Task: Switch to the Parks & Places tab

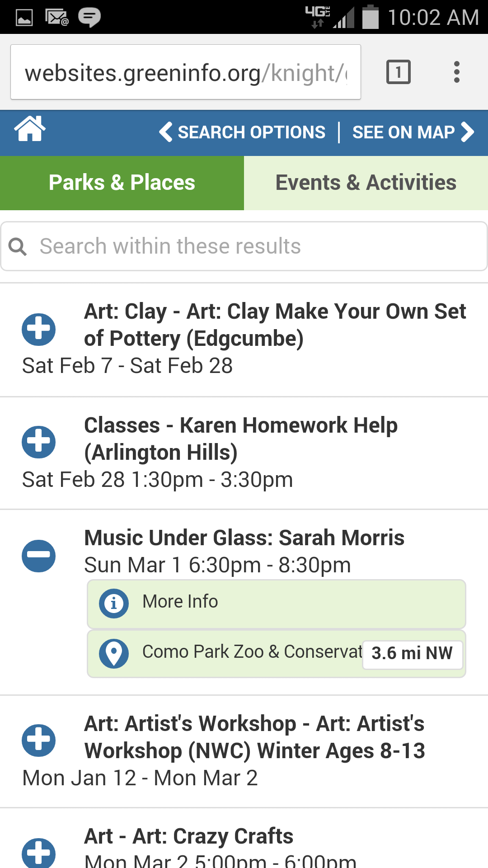Action: coord(122,183)
